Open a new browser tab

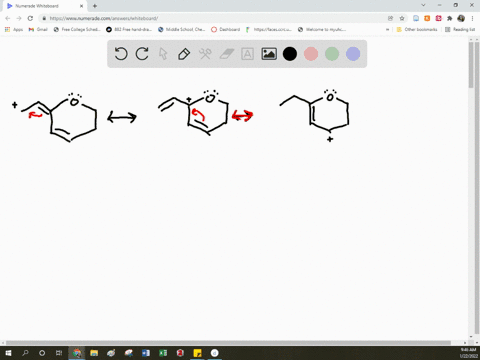click(95, 6)
